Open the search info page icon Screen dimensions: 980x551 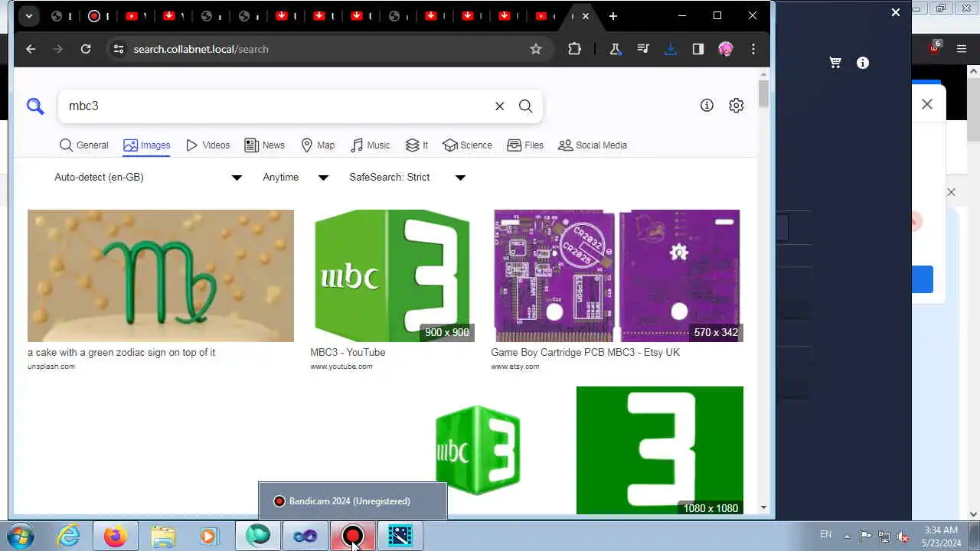coord(707,106)
